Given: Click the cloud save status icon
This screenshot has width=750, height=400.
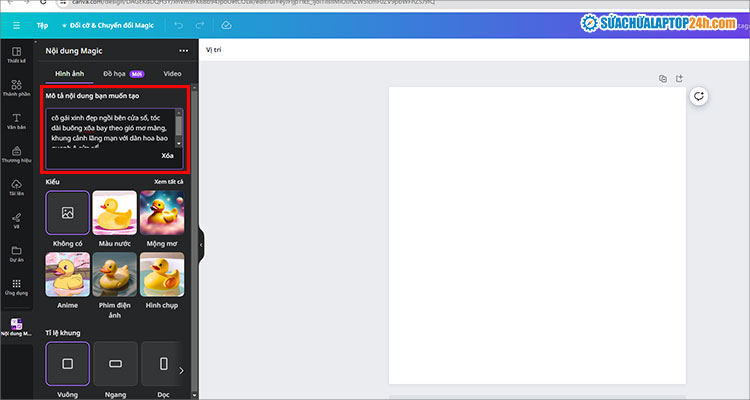Looking at the screenshot, I should pyautogui.click(x=226, y=24).
